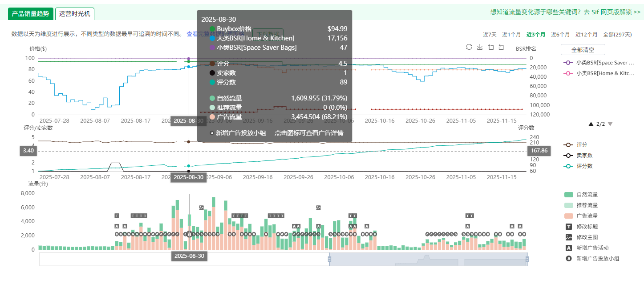Click the leftmost 新增广告活动 A marker in chart

point(117,226)
